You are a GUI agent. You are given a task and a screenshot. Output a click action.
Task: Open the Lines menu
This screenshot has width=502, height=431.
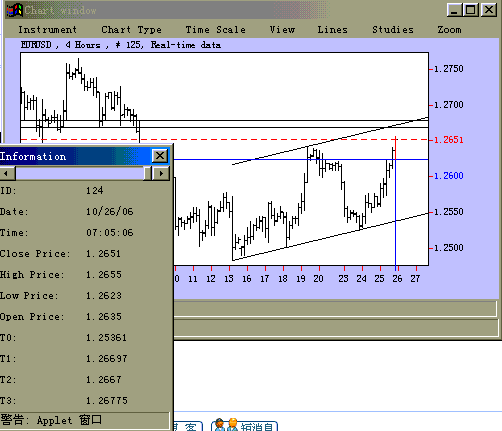332,30
